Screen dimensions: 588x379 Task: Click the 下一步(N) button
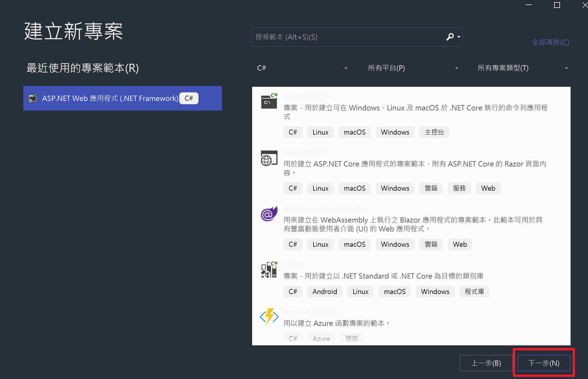543,363
